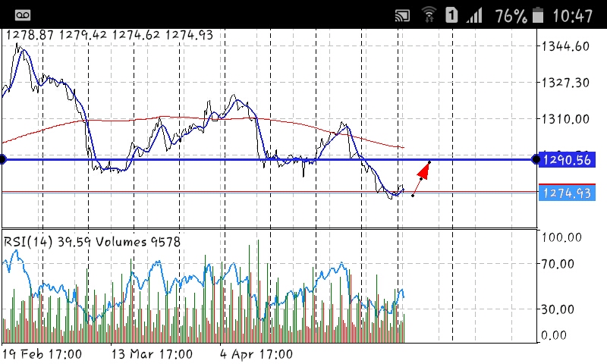
Task: Tap the 30.00 RSI axis label
Action: tap(557, 309)
